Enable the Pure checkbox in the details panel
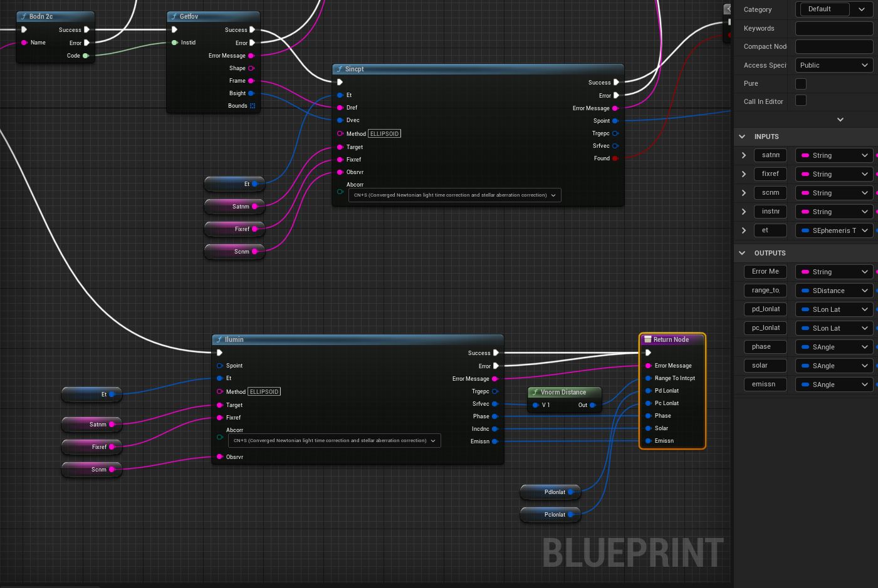 click(800, 83)
